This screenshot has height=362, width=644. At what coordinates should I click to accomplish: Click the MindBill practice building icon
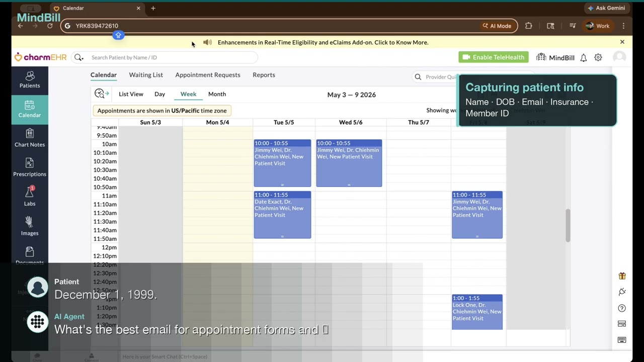point(541,57)
